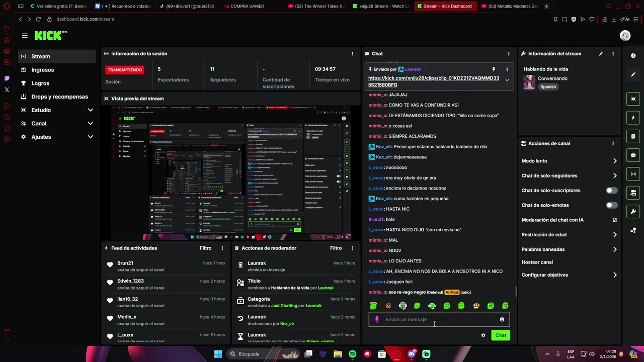
Task: Click the Enviar un mensaje input field
Action: coord(439,319)
